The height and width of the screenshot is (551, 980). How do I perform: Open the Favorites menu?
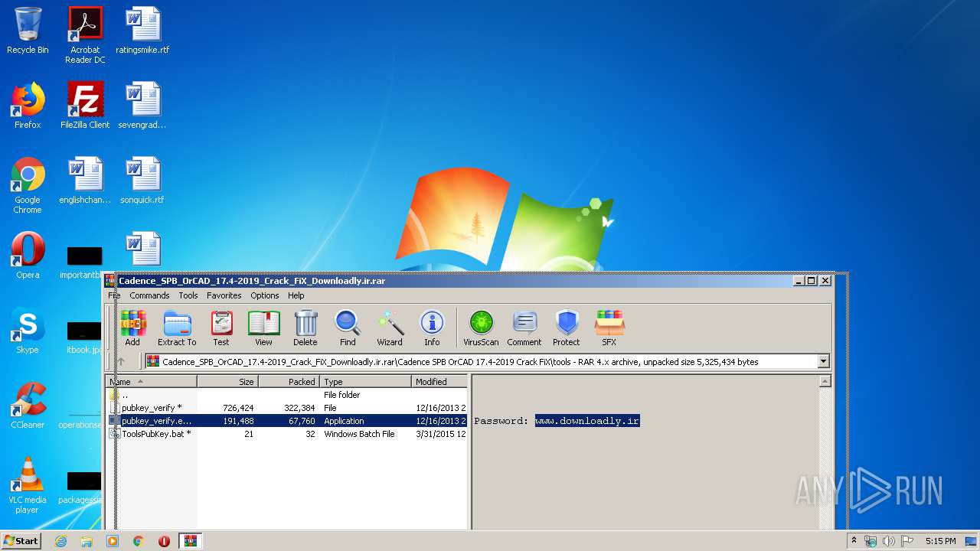click(x=224, y=295)
